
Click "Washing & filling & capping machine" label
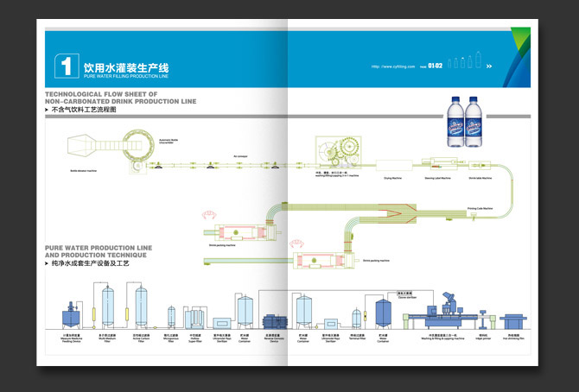click(x=442, y=337)
